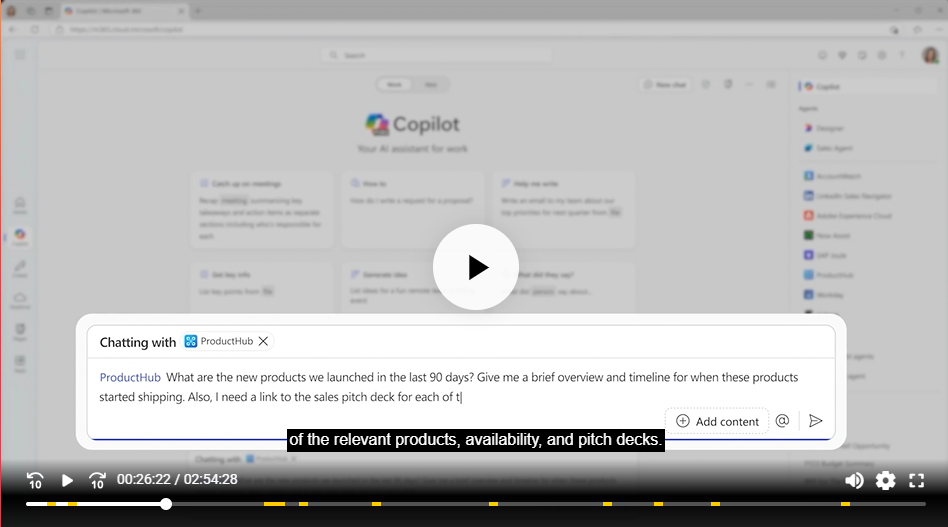948x527 pixels.
Task: Click the large center play button
Action: click(476, 267)
